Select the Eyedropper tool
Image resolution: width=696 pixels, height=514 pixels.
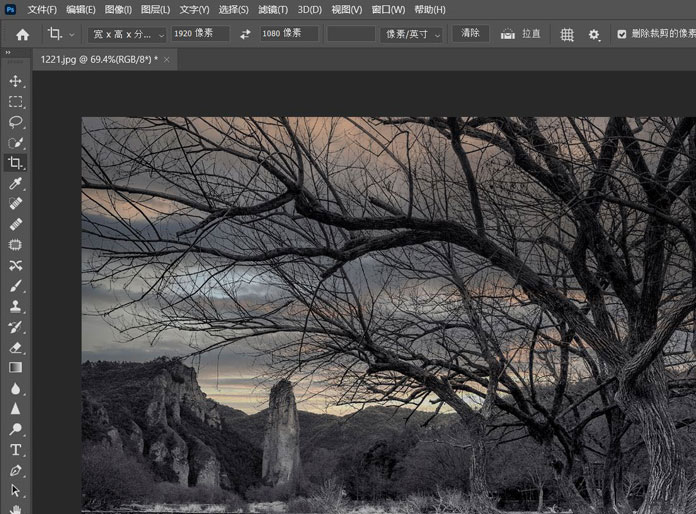15,184
